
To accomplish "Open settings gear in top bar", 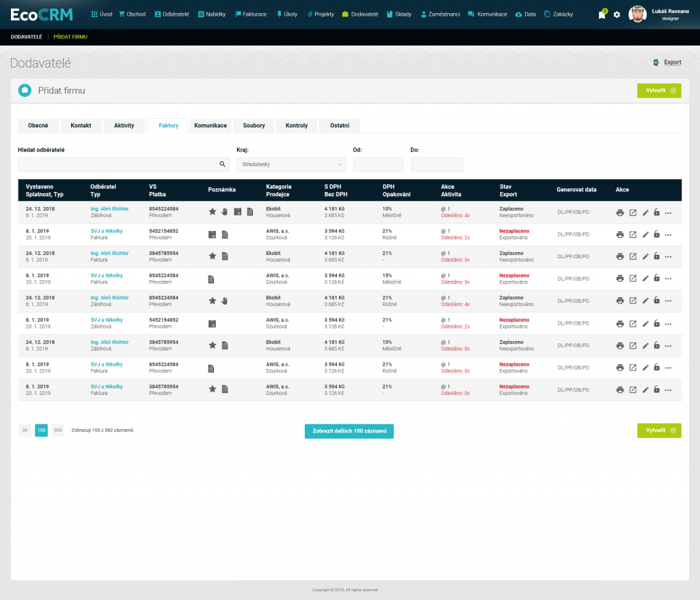I will click(x=617, y=14).
